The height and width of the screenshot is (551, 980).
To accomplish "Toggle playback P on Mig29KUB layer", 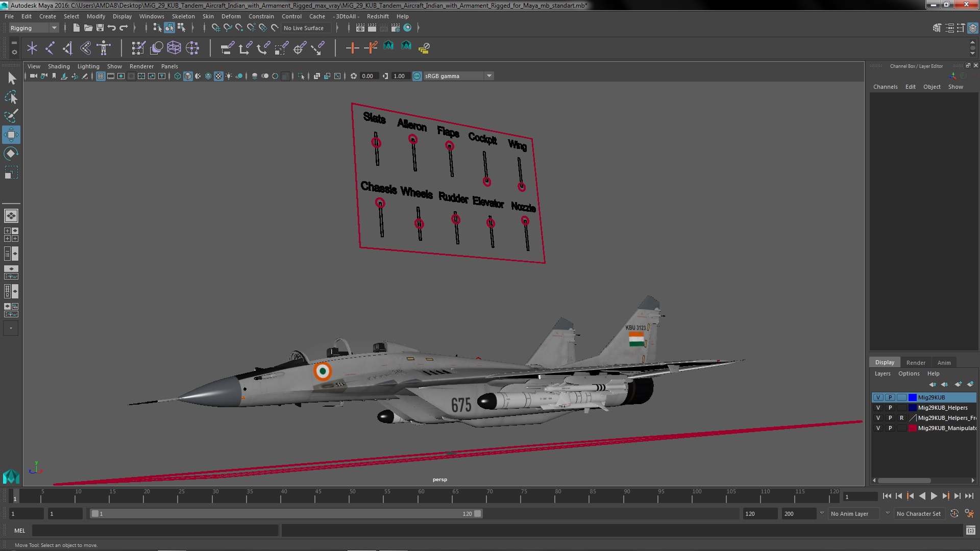I will coord(890,397).
